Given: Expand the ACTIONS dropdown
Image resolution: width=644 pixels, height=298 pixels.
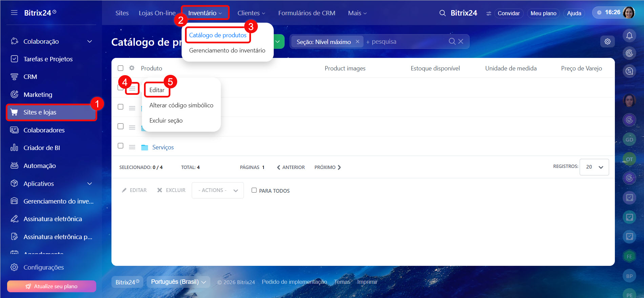Looking at the screenshot, I should [217, 190].
